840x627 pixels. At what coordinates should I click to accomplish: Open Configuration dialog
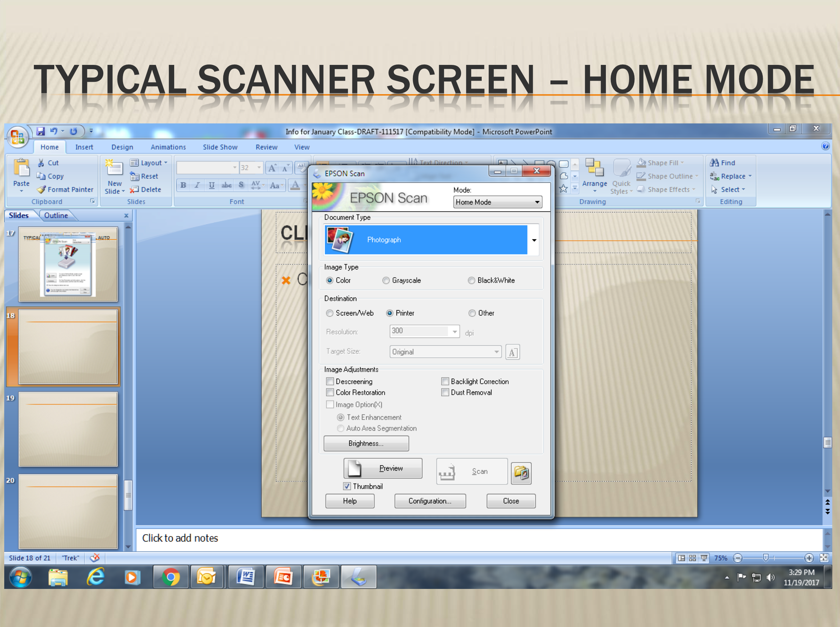click(430, 501)
